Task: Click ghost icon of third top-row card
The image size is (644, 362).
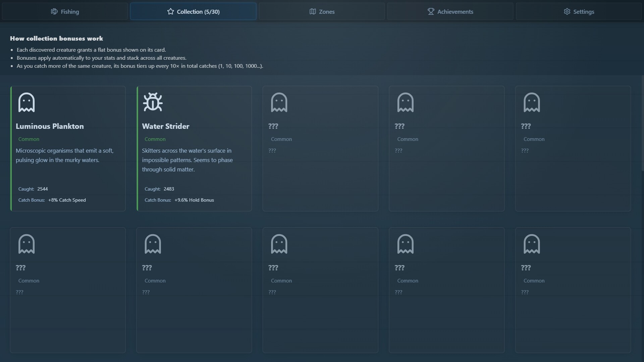Action: point(279,102)
